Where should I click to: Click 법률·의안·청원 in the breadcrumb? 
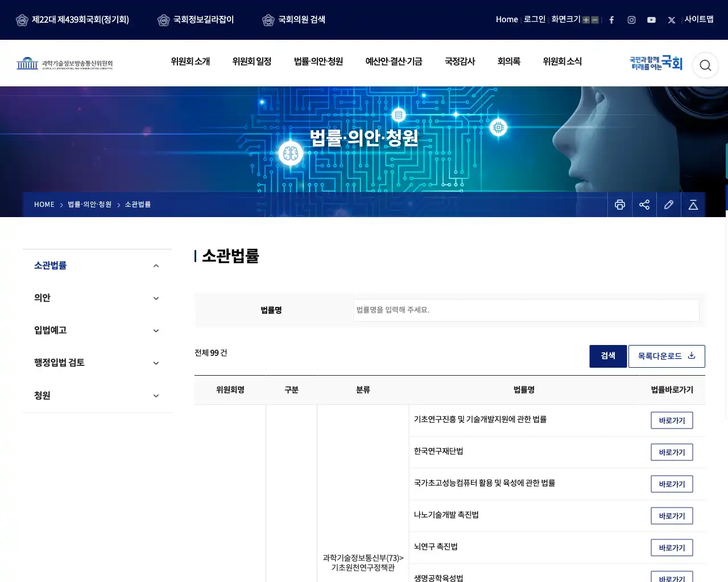[x=90, y=205]
